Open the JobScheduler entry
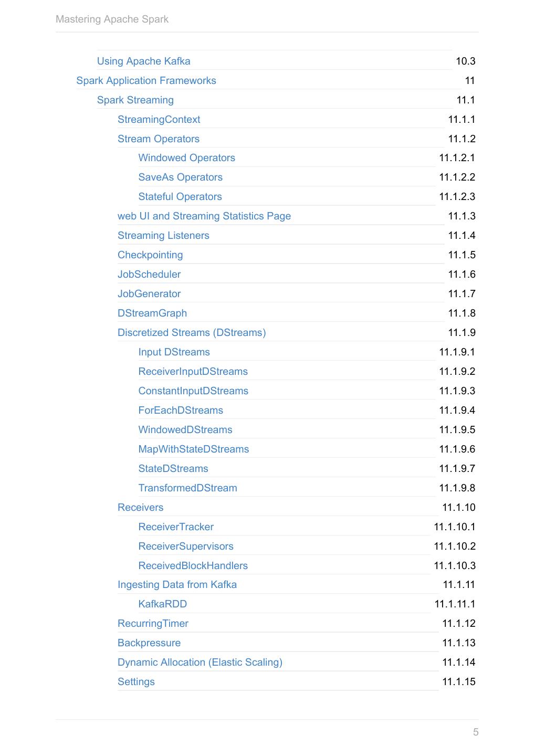 point(149,274)
